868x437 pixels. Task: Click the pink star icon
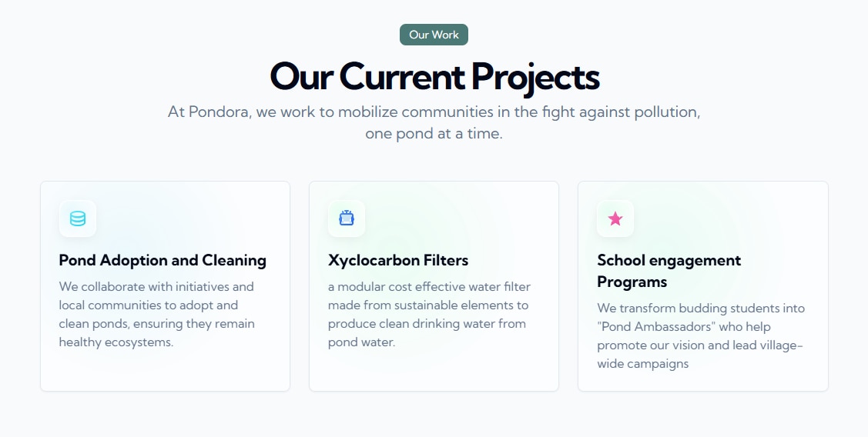coord(615,218)
